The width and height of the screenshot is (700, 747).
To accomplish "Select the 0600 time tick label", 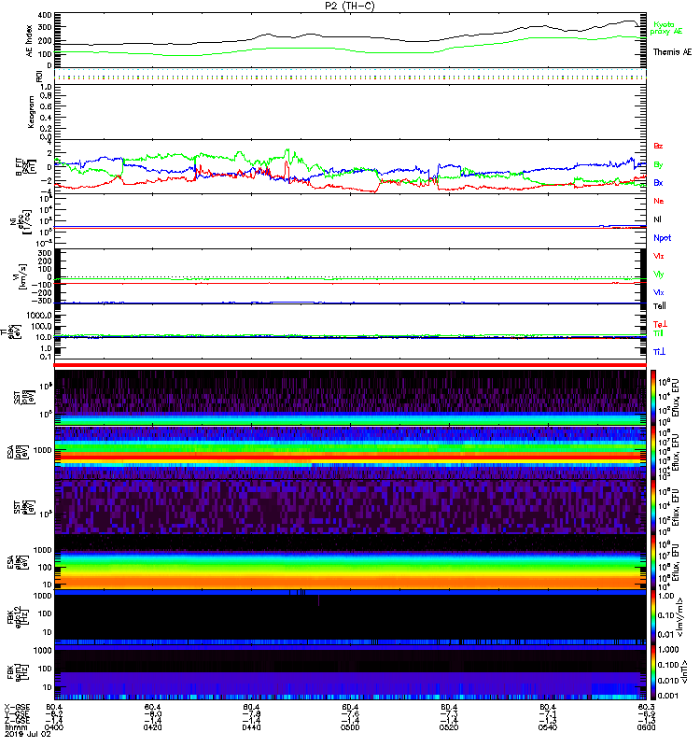I will (x=646, y=727).
